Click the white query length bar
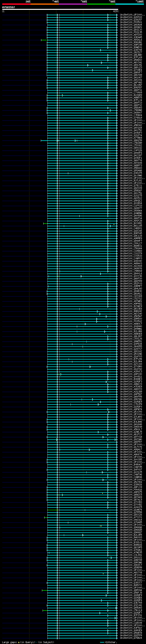 pyautogui.click(x=60, y=10)
